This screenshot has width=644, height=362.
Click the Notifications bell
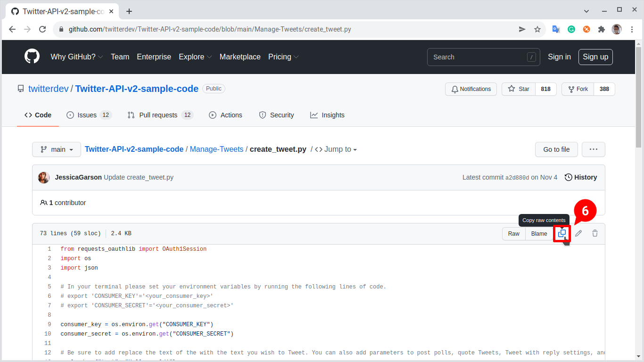[x=471, y=89]
